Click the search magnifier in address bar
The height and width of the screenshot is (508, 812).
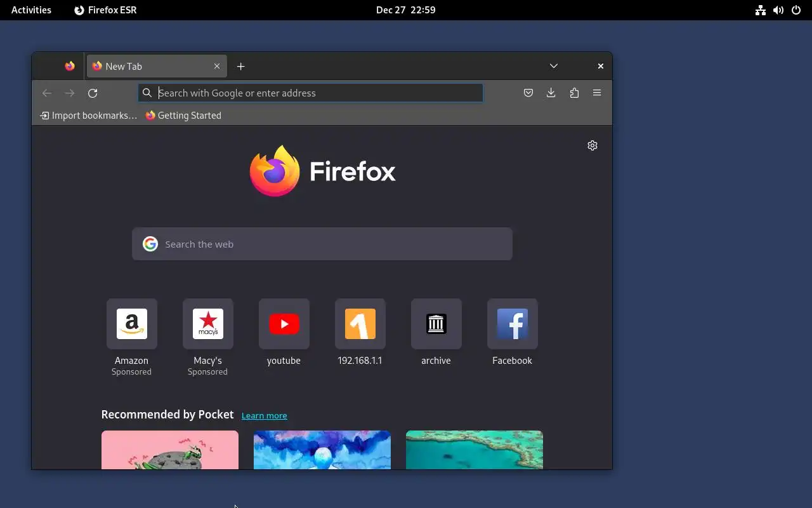147,93
